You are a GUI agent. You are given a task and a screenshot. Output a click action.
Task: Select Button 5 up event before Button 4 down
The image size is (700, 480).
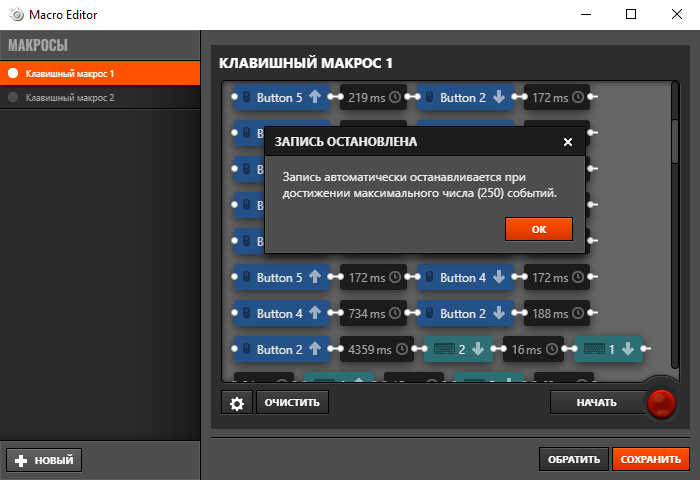pyautogui.click(x=282, y=277)
